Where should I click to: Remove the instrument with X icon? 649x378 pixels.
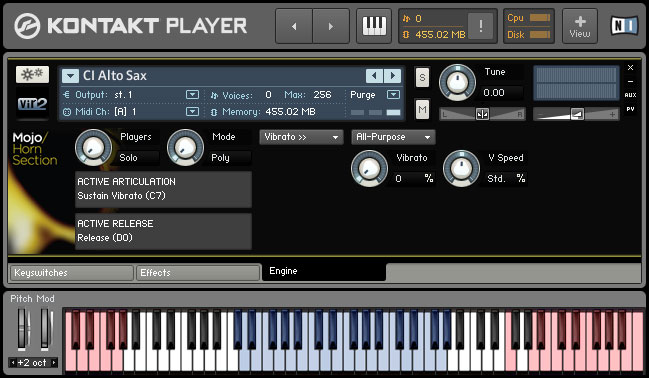pos(630,67)
